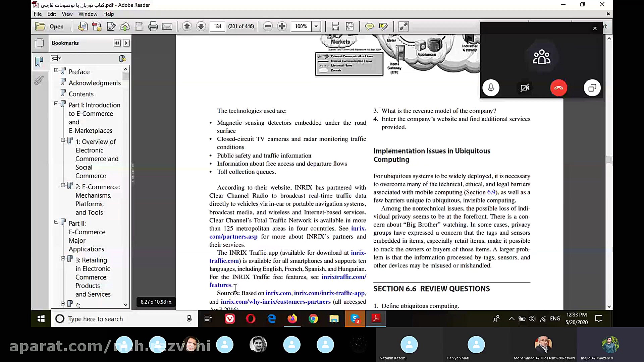Screen dimensions: 644x362
Task: Open the zoom level dropdown arrow
Action: [316, 26]
